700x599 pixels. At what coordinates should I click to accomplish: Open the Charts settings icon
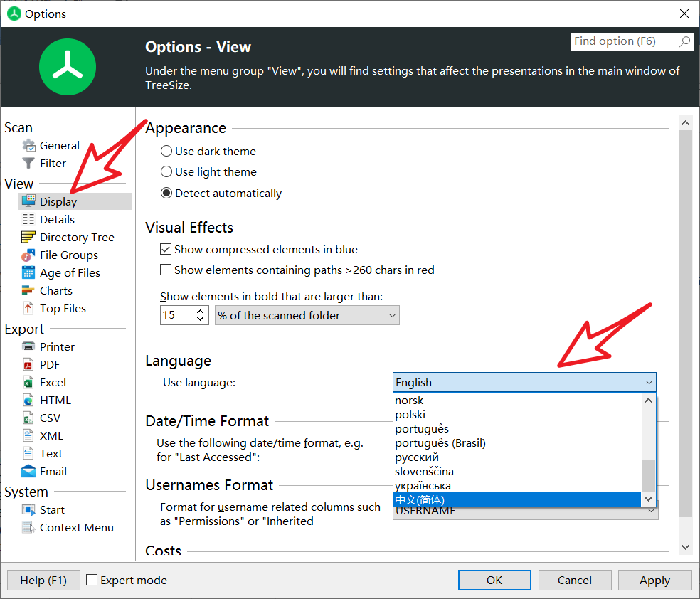pos(28,291)
